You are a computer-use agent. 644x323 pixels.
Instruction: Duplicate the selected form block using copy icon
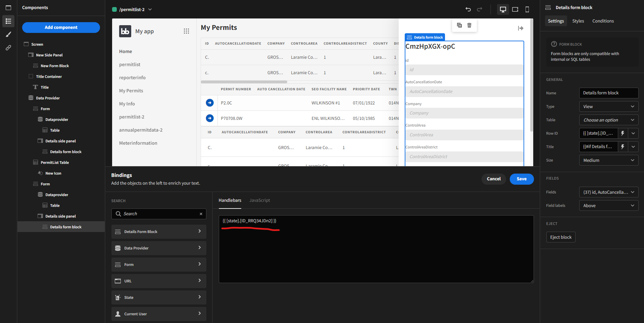pyautogui.click(x=459, y=25)
